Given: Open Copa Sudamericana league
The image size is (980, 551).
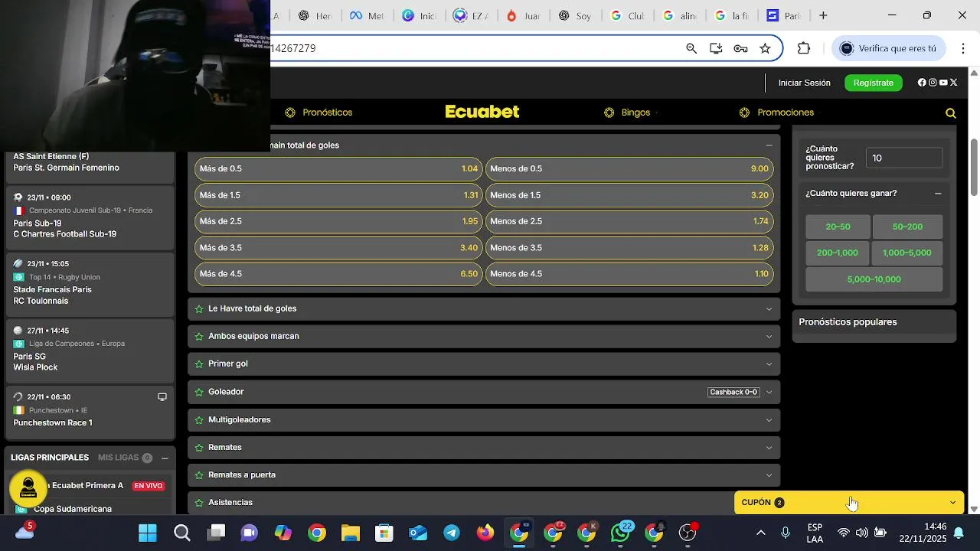Looking at the screenshot, I should point(73,509).
